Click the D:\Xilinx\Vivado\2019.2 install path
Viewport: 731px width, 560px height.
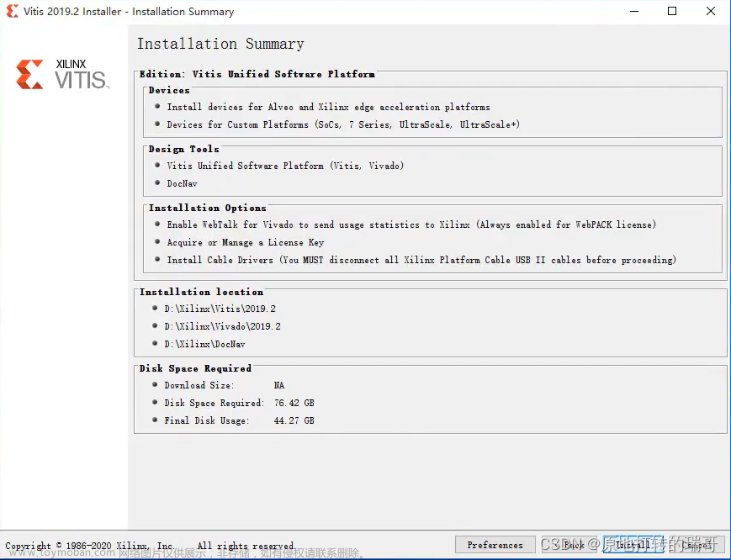(x=222, y=326)
